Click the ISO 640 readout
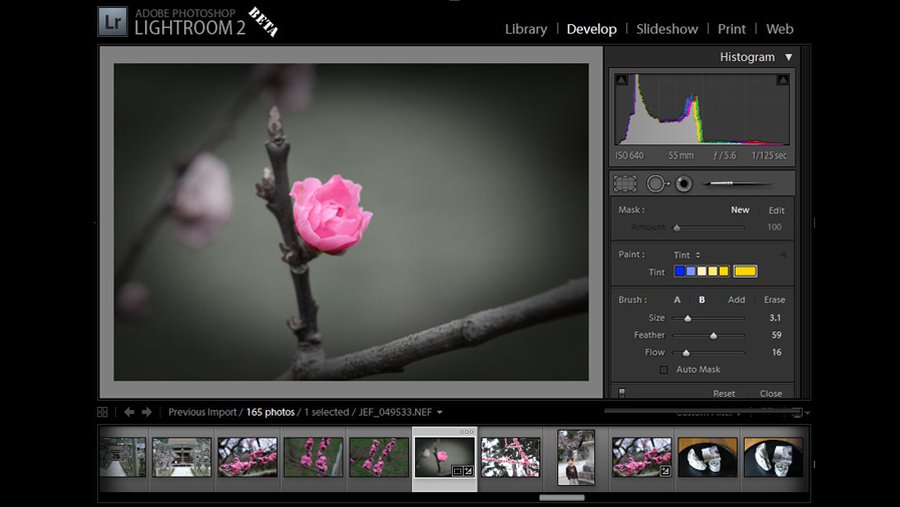This screenshot has width=900, height=507. click(629, 156)
